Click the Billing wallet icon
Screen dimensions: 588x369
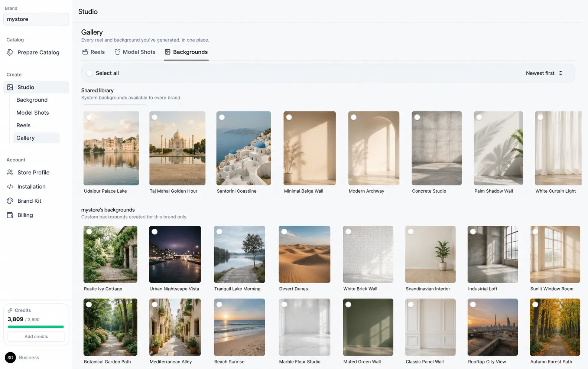[10, 215]
